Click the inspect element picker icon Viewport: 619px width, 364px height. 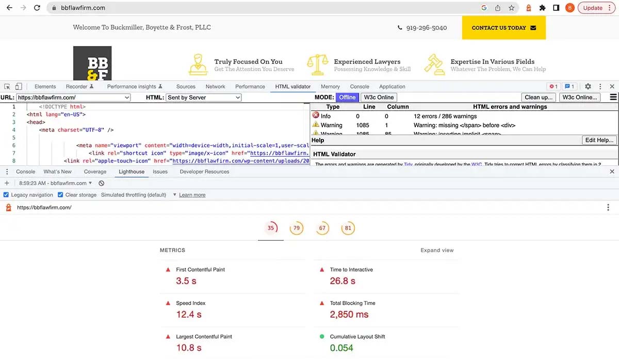(7, 87)
